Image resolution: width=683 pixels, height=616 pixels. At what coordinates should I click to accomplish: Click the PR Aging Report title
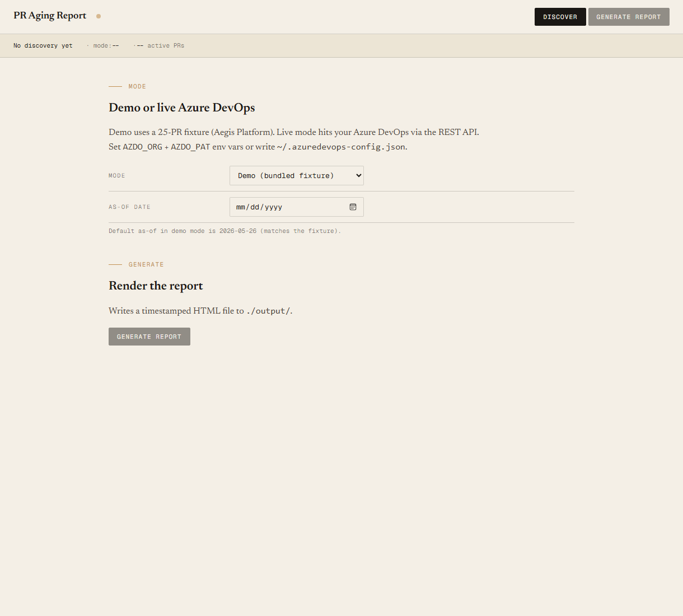click(50, 16)
